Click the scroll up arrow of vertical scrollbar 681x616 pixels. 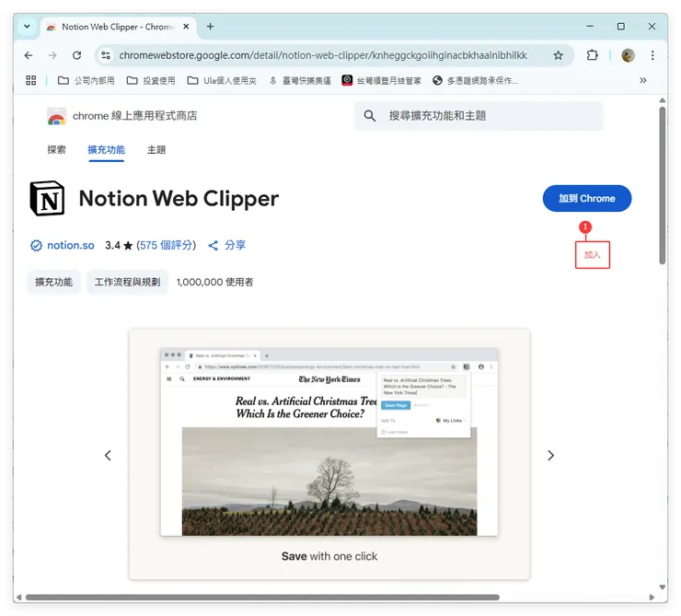[663, 100]
